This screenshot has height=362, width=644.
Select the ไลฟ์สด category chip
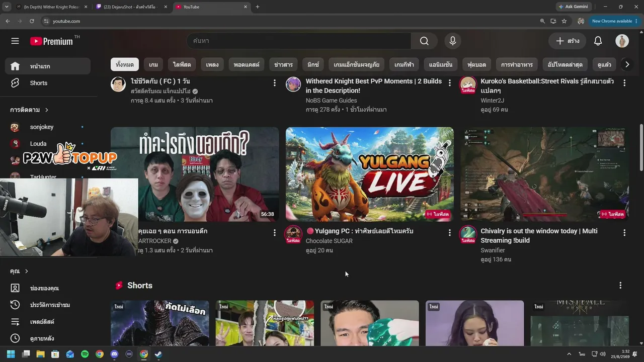[x=182, y=64]
